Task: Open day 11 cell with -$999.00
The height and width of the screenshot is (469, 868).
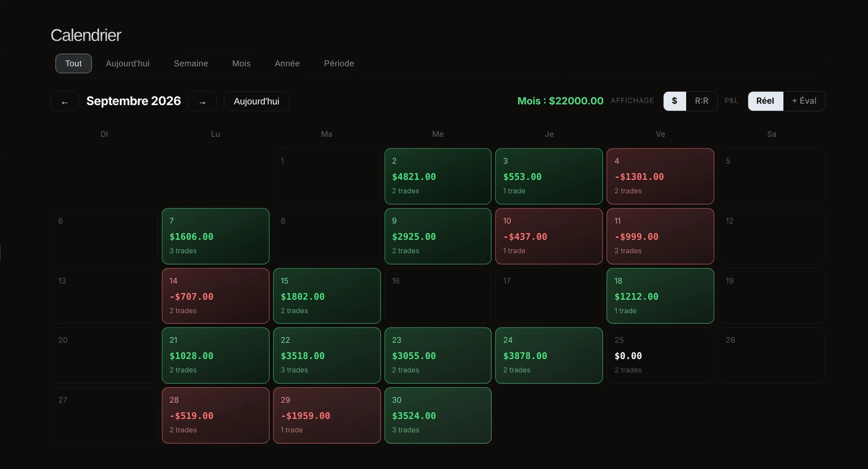Action: point(660,236)
